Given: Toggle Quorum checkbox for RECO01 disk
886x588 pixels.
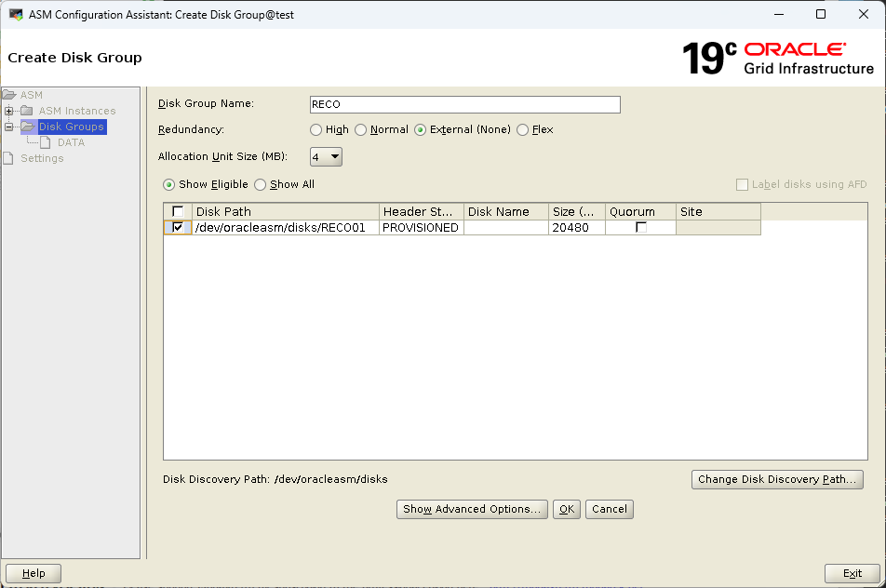Looking at the screenshot, I should (640, 227).
